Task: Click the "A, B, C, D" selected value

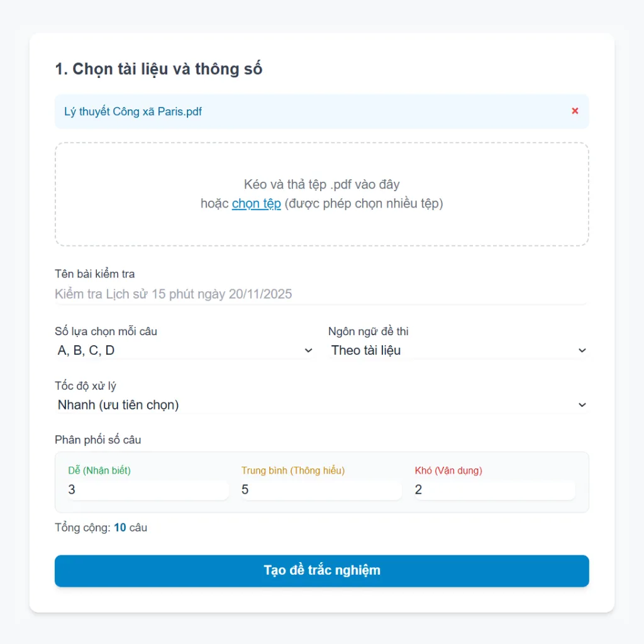Action: pos(86,350)
